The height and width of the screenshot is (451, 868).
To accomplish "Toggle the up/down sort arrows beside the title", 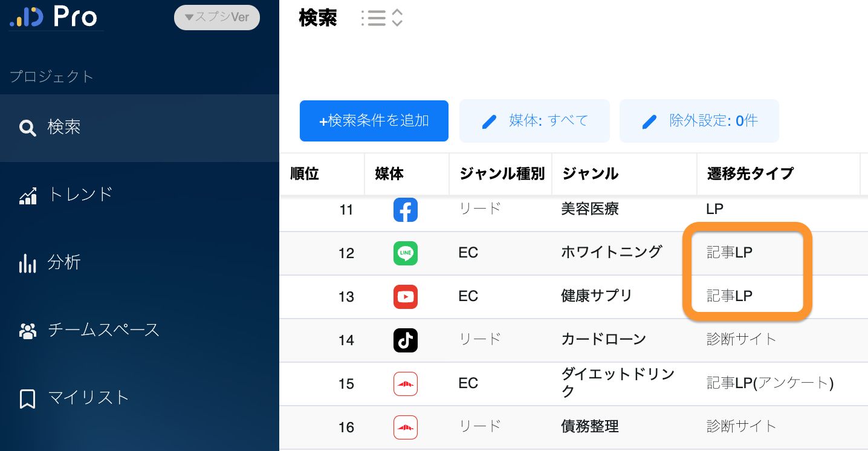I will (397, 18).
